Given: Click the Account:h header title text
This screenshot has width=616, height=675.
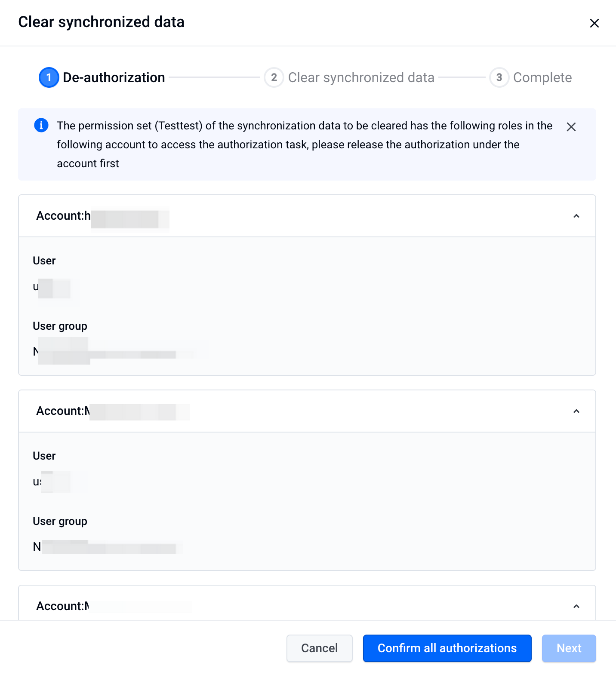Looking at the screenshot, I should click(102, 216).
